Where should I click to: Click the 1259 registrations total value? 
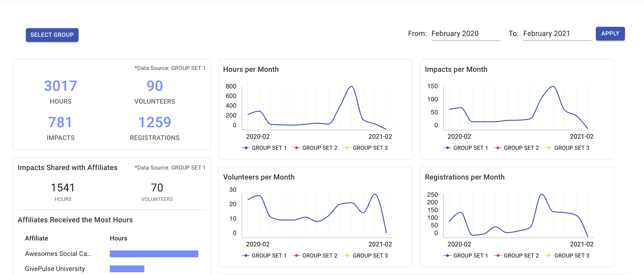click(x=155, y=122)
